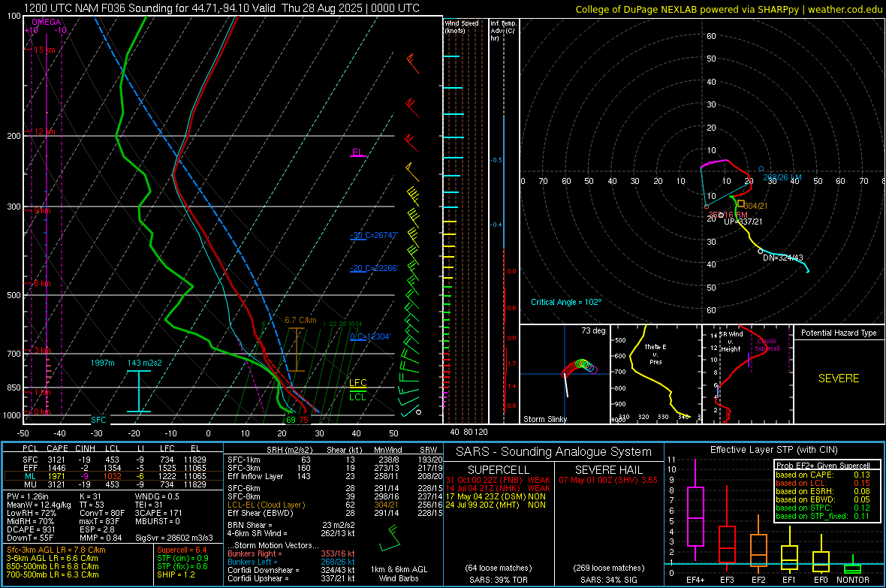Screen dimensions: 886x588
Task: Select the "-20 C=22266'" height label
Action: (x=373, y=268)
